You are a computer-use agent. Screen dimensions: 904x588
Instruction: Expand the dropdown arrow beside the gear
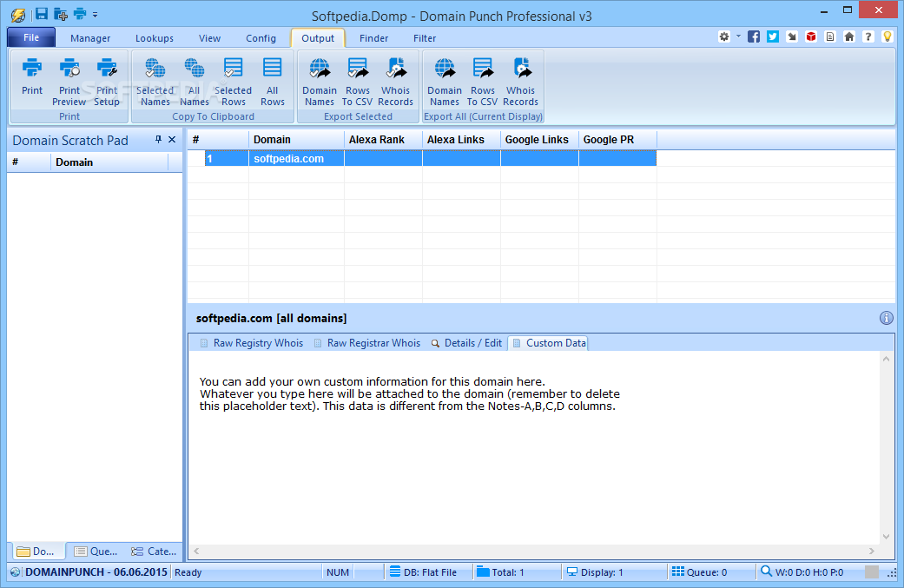[x=738, y=36]
